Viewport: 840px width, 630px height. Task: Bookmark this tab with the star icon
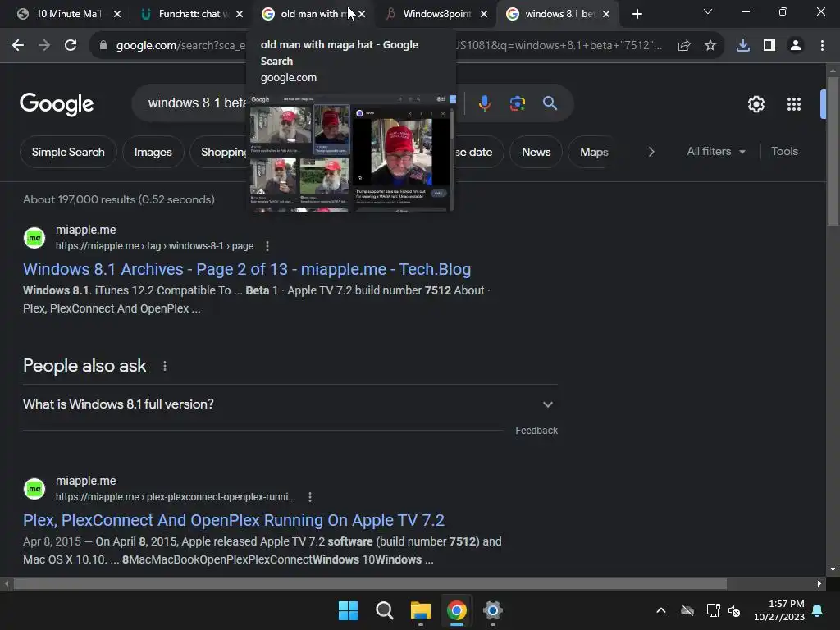710,46
